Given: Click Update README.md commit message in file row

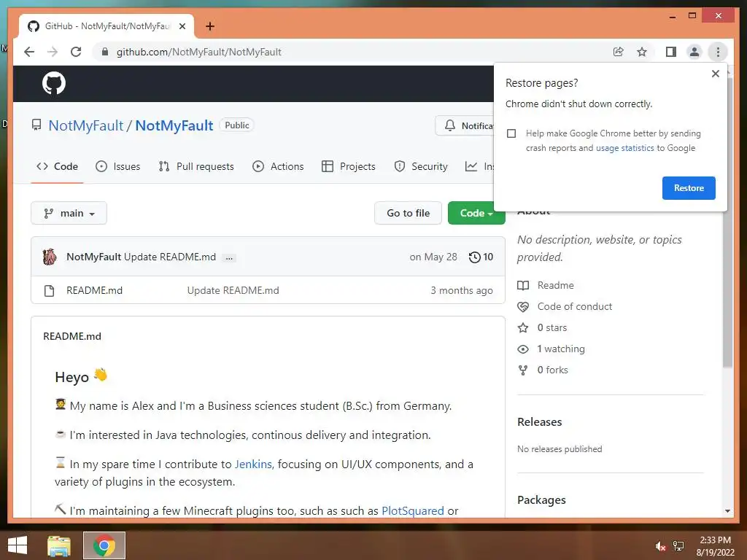Looking at the screenshot, I should click(x=233, y=290).
